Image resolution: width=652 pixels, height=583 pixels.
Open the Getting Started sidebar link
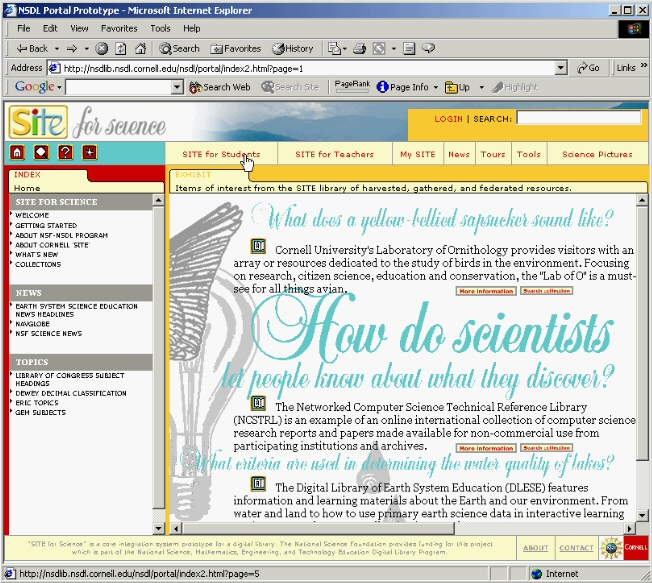(x=46, y=226)
